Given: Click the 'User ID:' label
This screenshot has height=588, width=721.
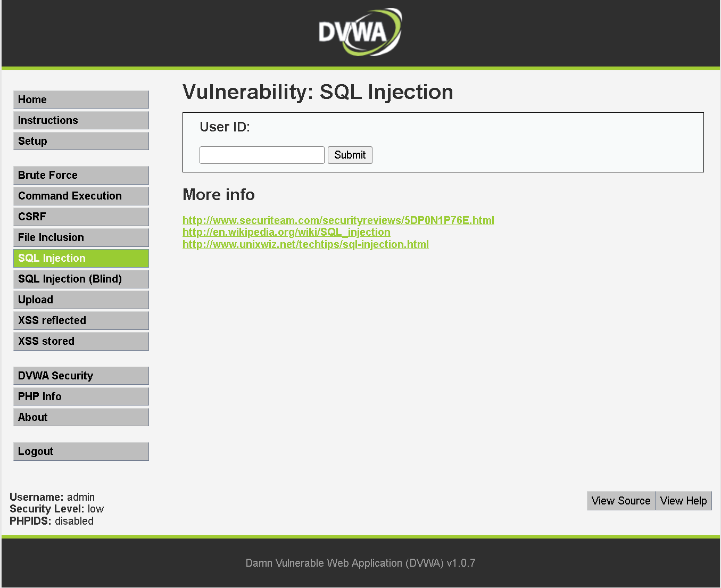Looking at the screenshot, I should [x=225, y=127].
